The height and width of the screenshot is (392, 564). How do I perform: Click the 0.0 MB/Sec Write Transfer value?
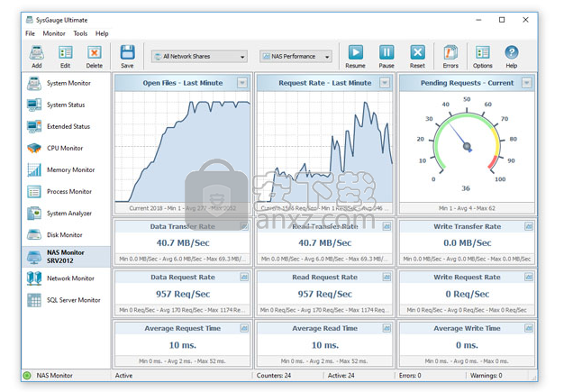[467, 243]
